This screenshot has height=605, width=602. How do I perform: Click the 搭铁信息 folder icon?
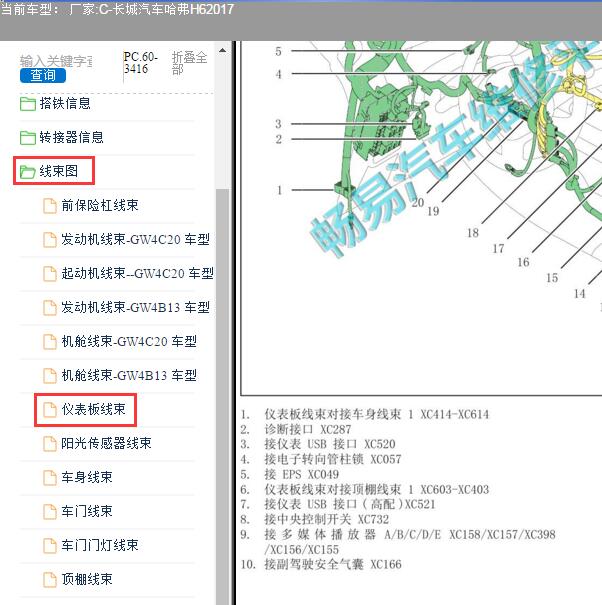click(28, 104)
